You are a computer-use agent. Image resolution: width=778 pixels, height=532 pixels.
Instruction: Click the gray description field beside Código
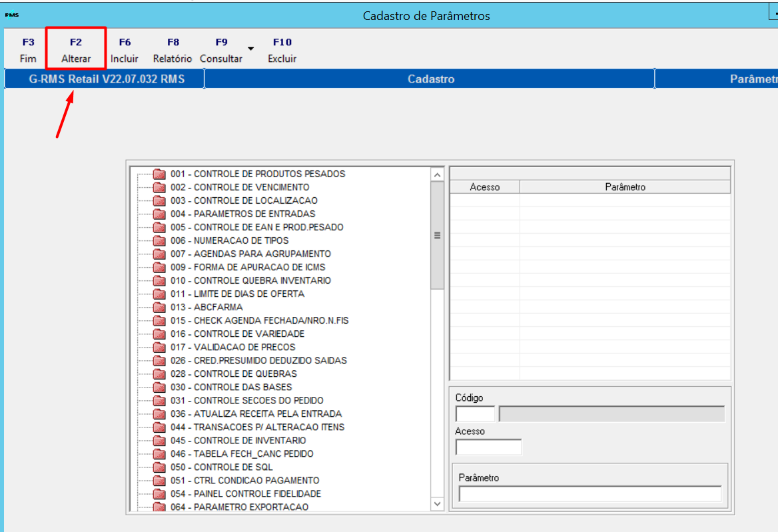[x=611, y=414]
